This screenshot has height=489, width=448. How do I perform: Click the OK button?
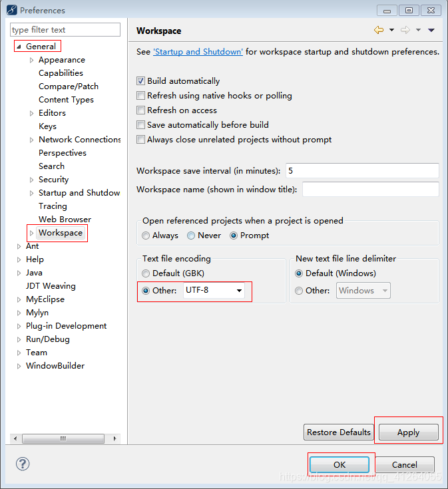(x=339, y=464)
